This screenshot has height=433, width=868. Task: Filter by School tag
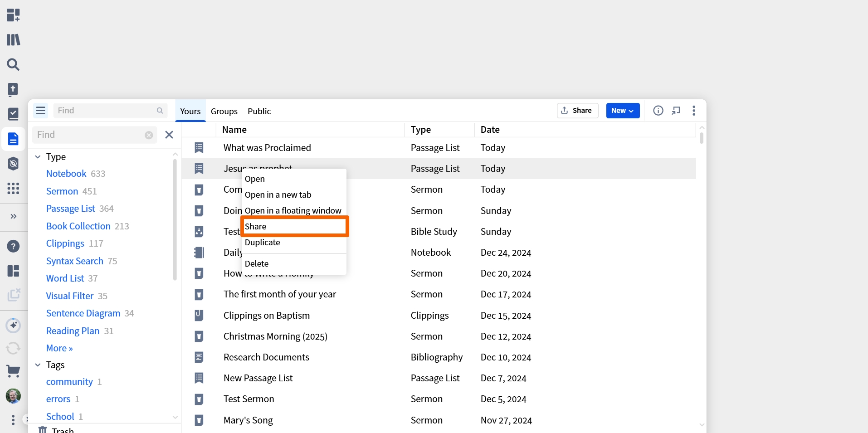pos(60,417)
